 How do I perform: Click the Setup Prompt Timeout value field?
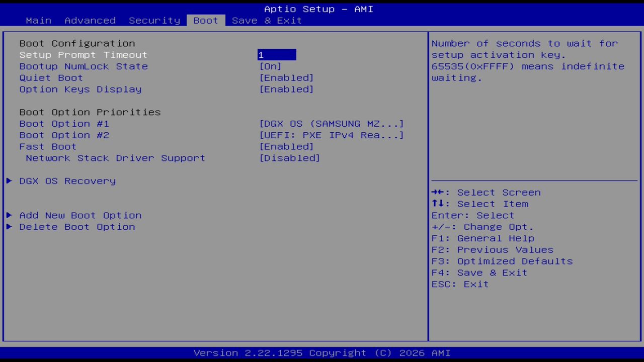277,55
